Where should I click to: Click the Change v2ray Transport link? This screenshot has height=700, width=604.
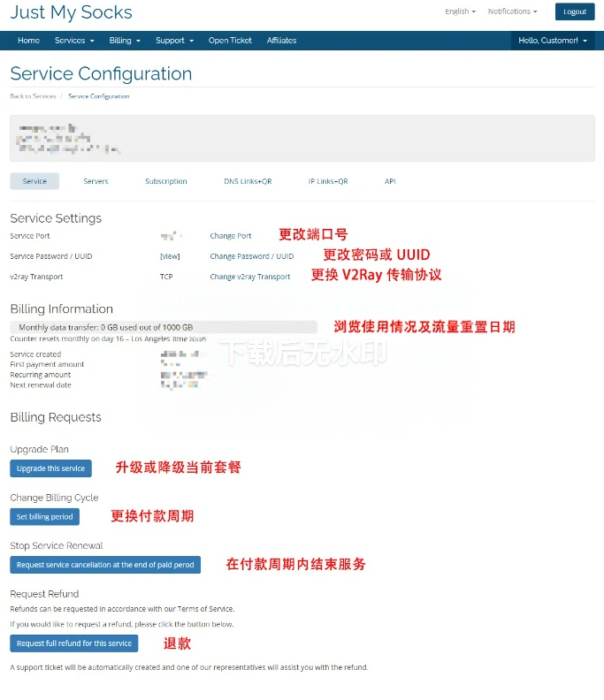pos(249,277)
